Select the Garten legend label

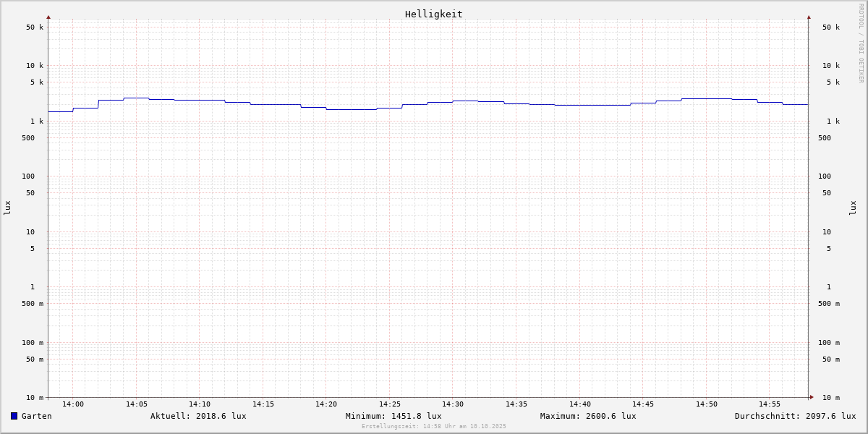click(36, 416)
